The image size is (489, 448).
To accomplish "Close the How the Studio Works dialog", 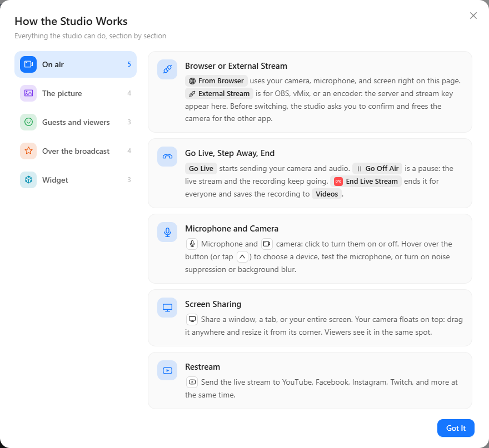I will (x=473, y=16).
